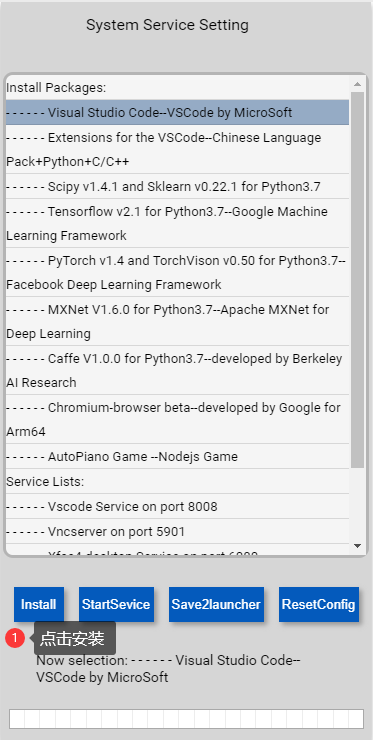Viewport: 373px width, 740px height.
Task: Click the segmented progress bar at bottom
Action: [x=186, y=719]
